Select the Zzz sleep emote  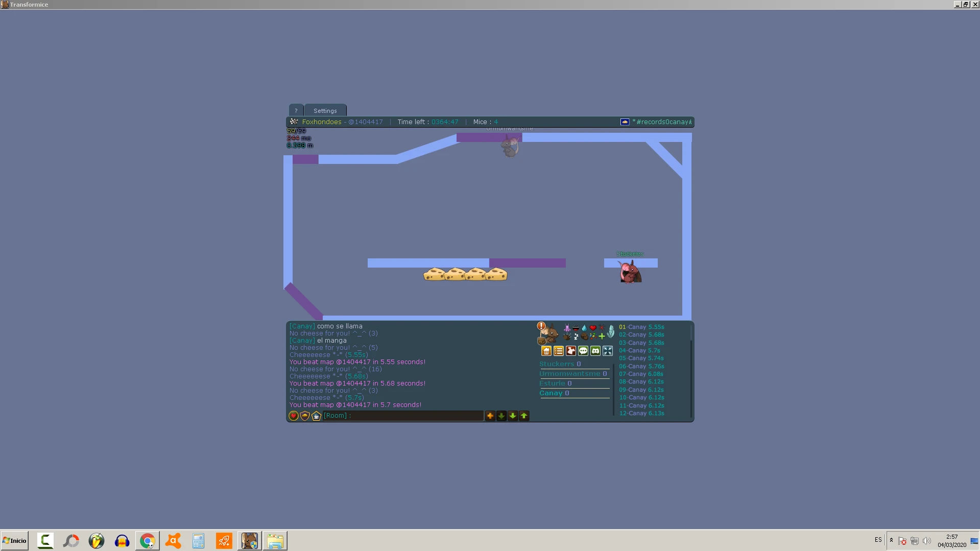click(576, 337)
